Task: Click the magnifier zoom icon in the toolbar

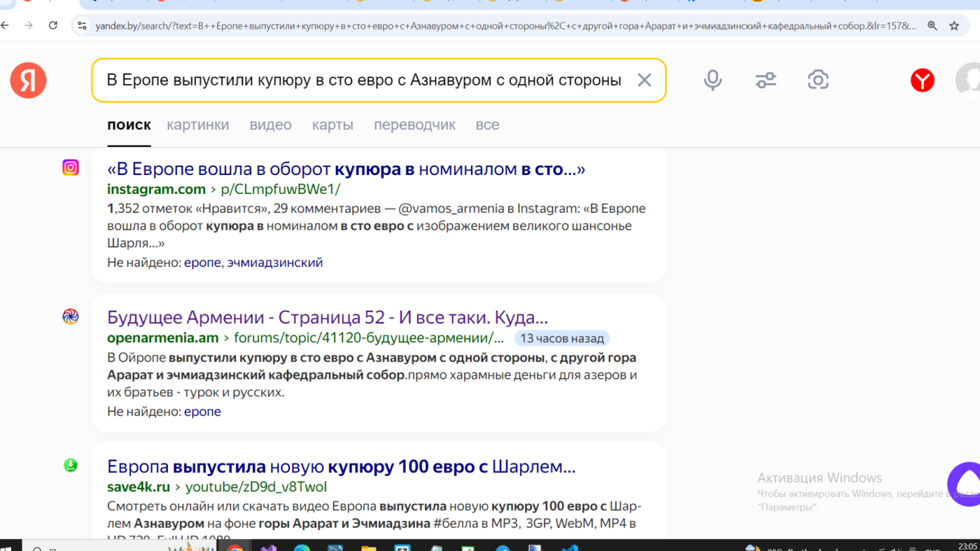Action: [x=932, y=25]
